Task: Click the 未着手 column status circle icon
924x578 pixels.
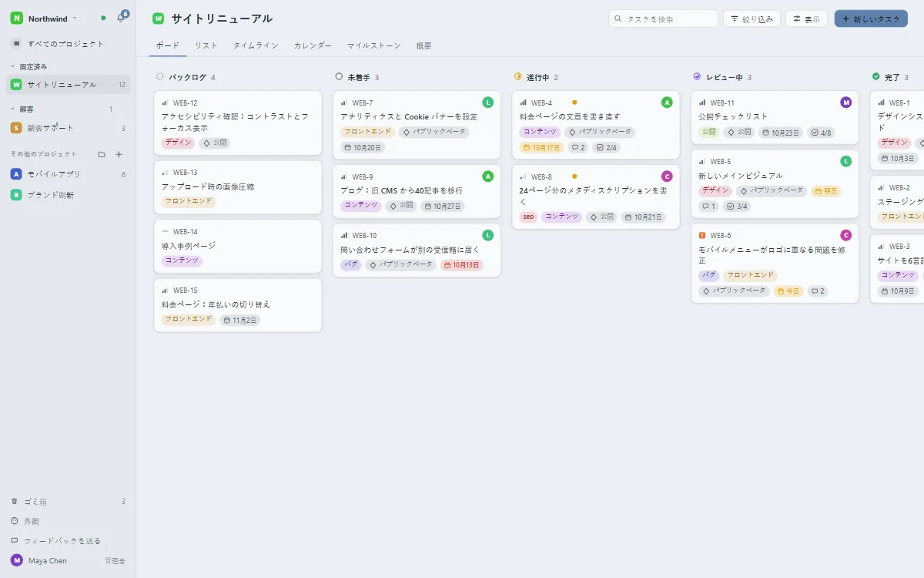Action: [x=339, y=77]
